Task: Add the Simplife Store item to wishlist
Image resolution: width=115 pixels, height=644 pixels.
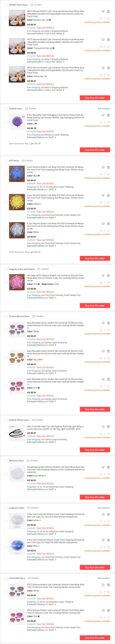Action: coord(103,115)
